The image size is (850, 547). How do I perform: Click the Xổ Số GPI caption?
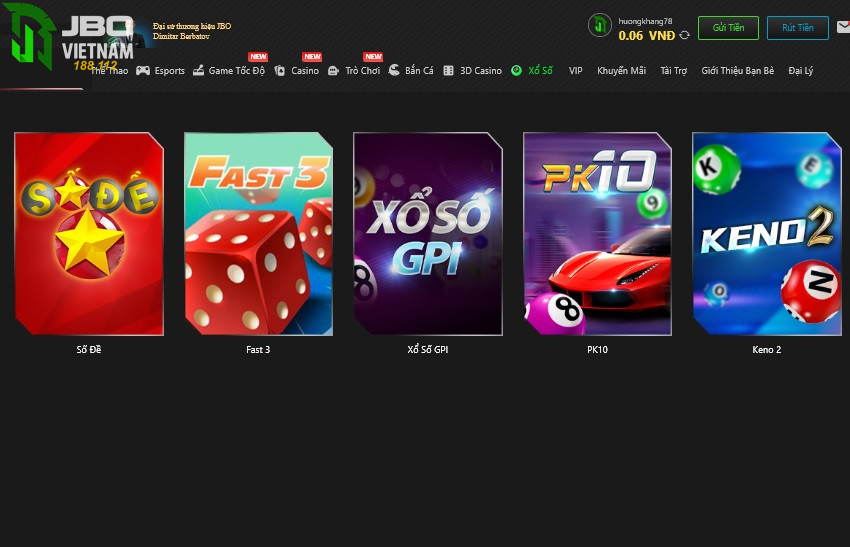pyautogui.click(x=428, y=350)
